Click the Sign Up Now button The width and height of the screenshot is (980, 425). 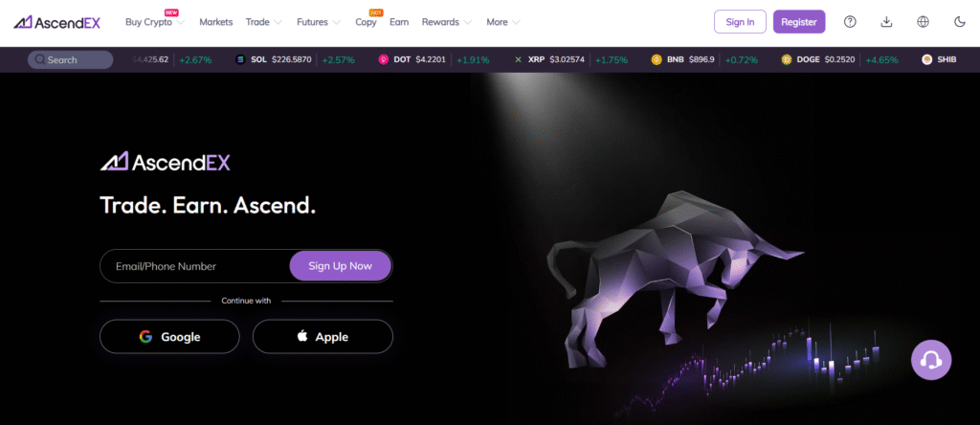tap(340, 266)
